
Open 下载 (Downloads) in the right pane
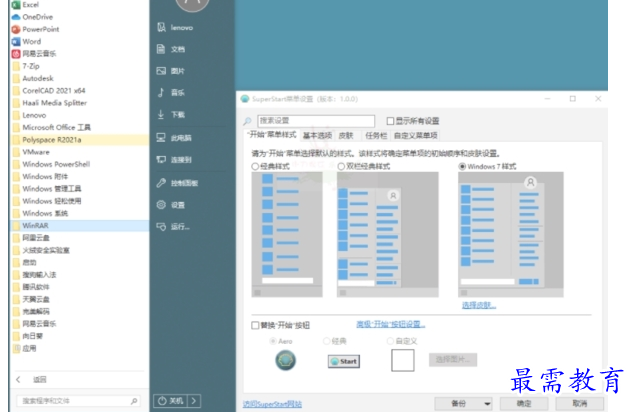click(170, 114)
